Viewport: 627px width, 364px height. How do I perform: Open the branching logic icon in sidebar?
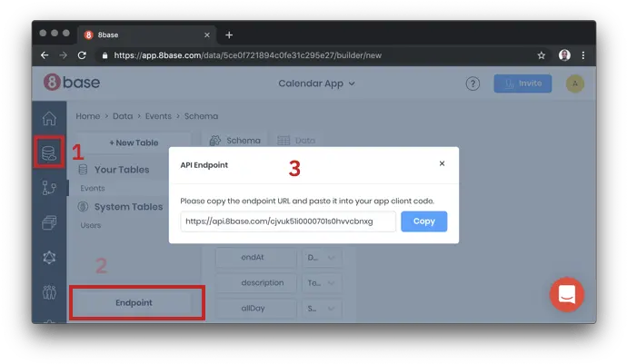49,188
